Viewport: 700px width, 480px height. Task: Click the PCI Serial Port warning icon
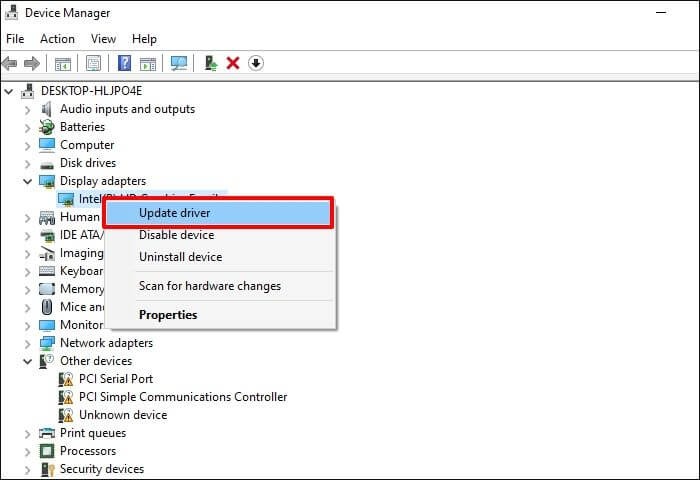[66, 379]
